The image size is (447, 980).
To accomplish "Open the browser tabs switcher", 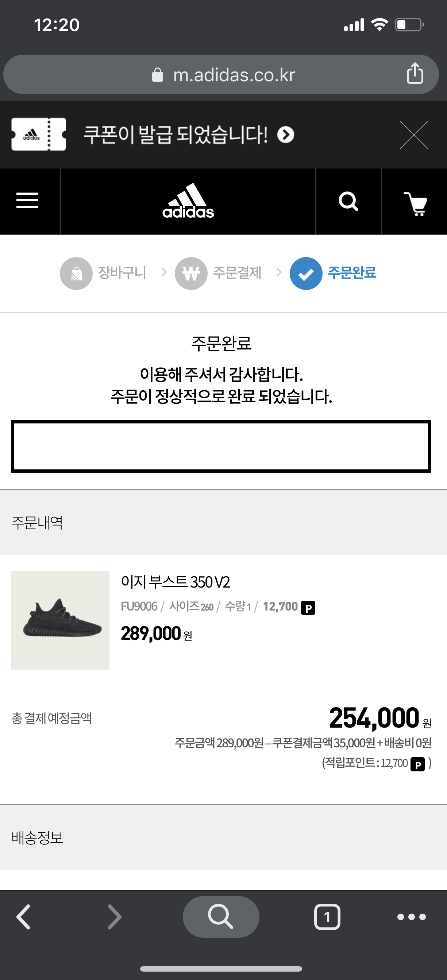I will [327, 917].
